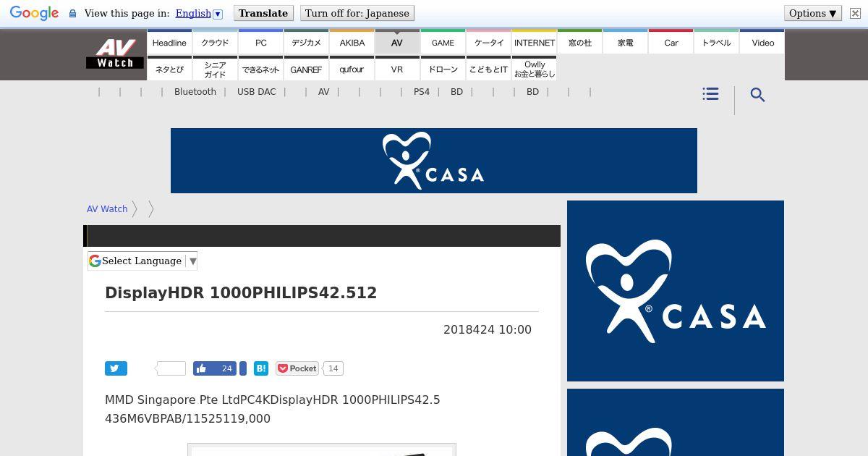This screenshot has height=456, width=868.
Task: Click the AV Watch site logo
Action: (x=115, y=54)
